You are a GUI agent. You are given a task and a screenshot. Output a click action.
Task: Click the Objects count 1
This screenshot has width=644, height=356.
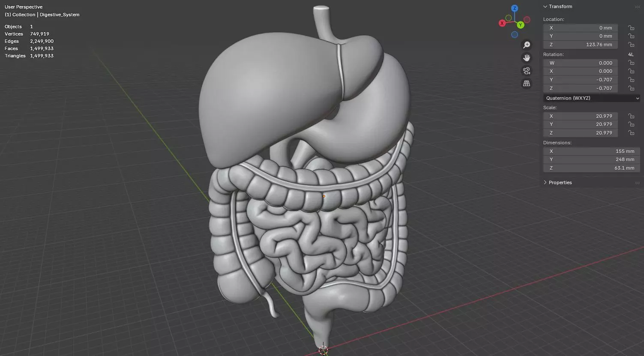31,27
